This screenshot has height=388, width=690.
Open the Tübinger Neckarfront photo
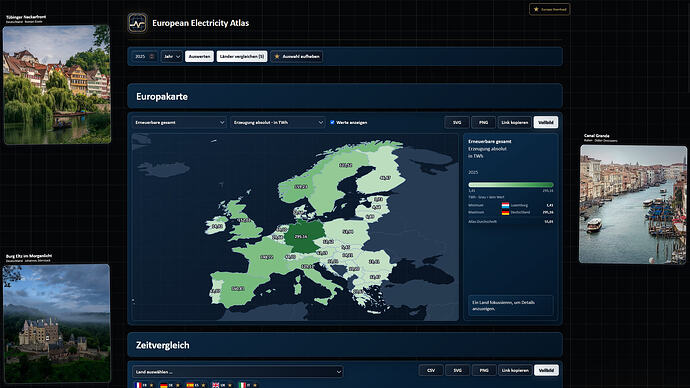(x=57, y=84)
